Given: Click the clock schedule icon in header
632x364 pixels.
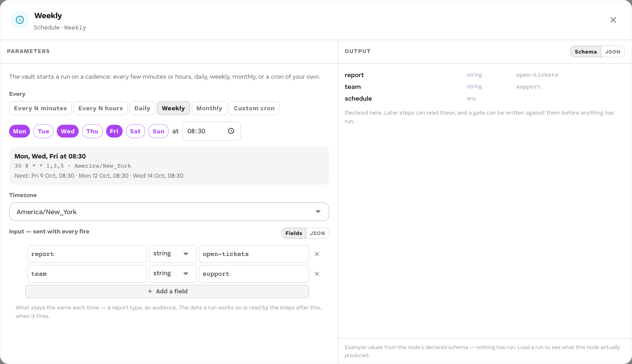Looking at the screenshot, I should (x=20, y=20).
